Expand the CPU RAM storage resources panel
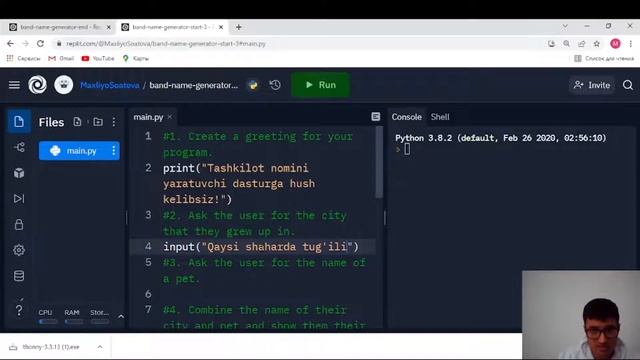This screenshot has height=360, width=640. tap(121, 316)
